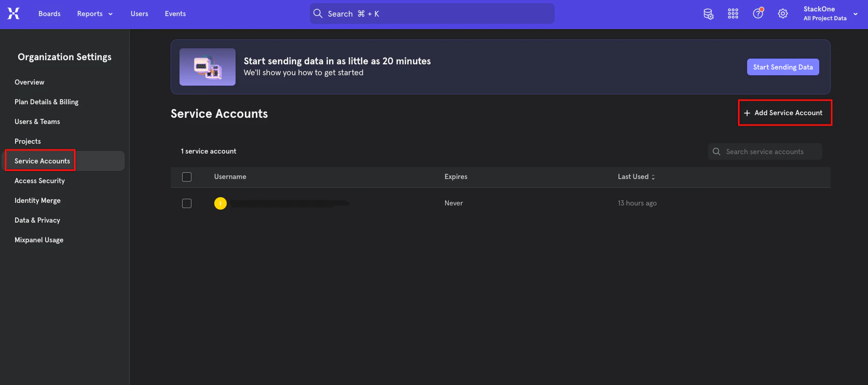Click the '13 hours ago' cell

tap(637, 203)
